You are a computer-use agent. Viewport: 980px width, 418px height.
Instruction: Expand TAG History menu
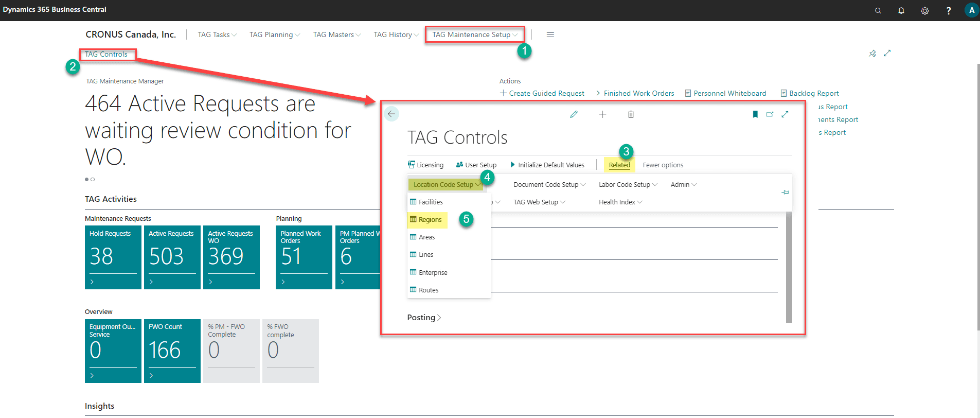pyautogui.click(x=396, y=34)
